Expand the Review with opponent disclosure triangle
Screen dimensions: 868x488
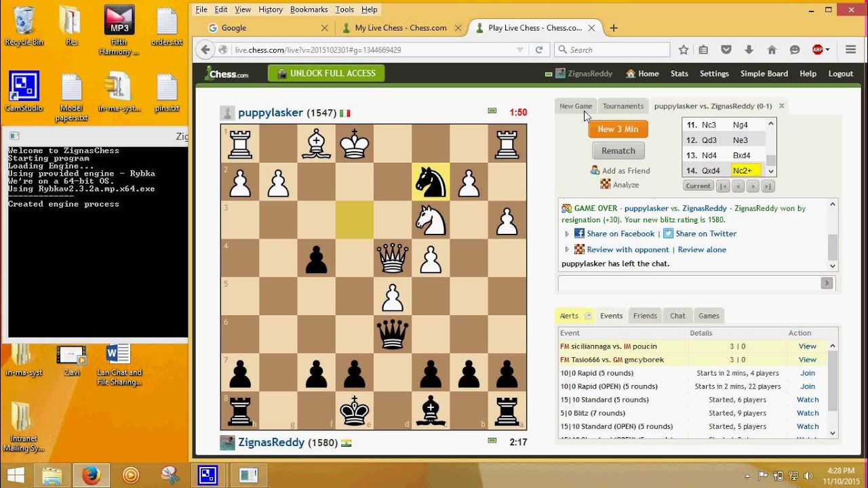pos(567,249)
